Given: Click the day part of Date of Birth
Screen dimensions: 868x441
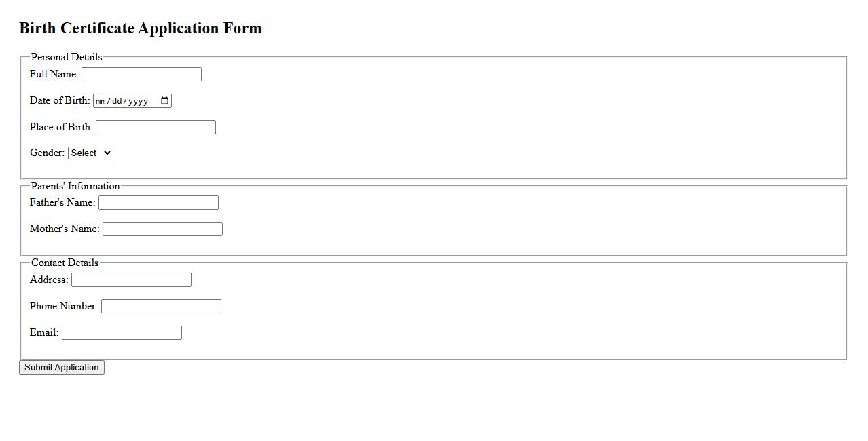Looking at the screenshot, I should click(x=117, y=101).
